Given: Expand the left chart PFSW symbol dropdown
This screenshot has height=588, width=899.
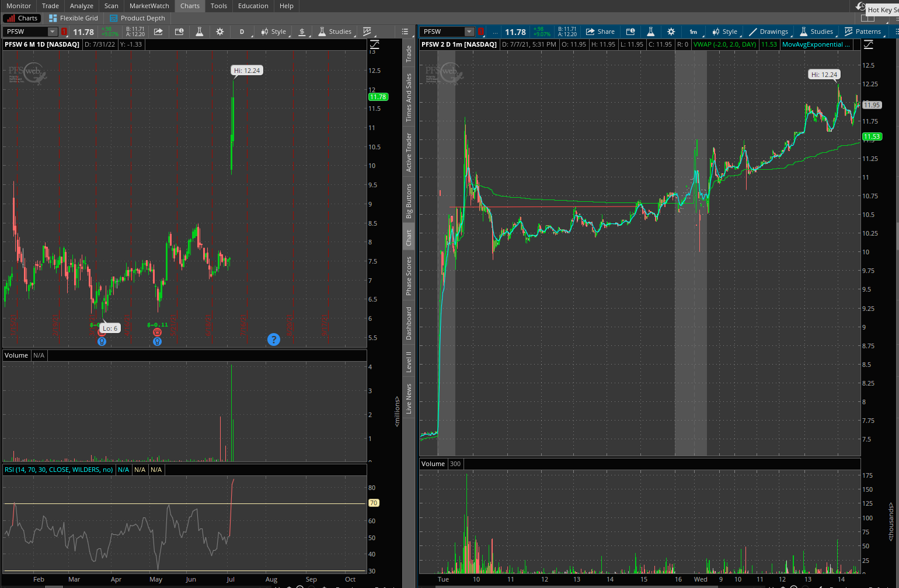Looking at the screenshot, I should 53,32.
